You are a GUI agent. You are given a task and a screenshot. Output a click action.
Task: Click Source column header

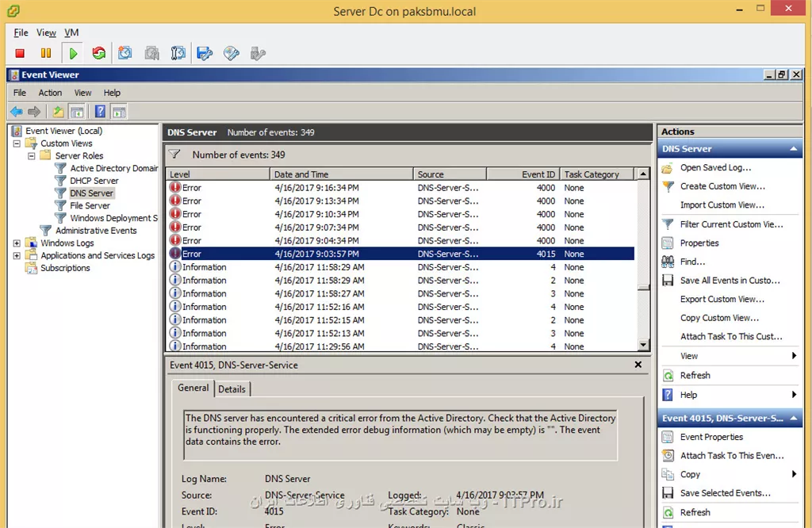pos(450,174)
